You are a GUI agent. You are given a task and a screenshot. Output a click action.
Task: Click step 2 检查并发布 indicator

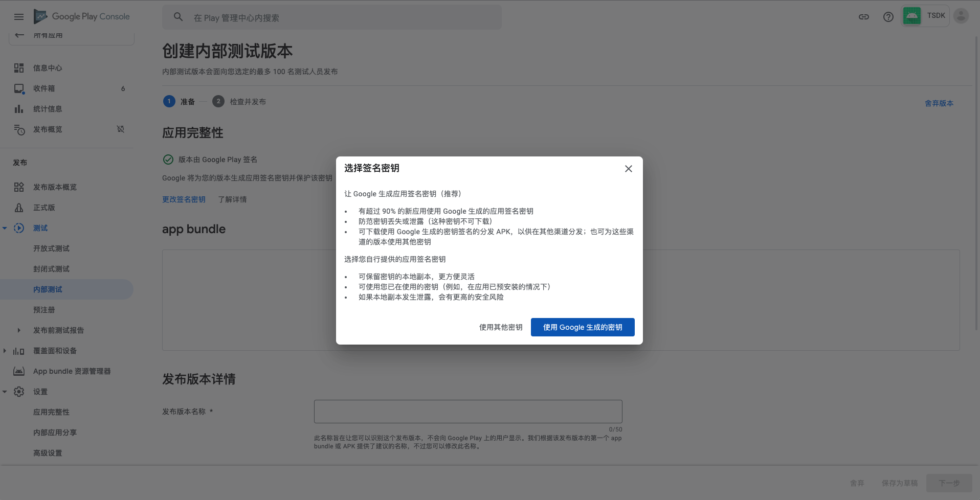click(239, 101)
